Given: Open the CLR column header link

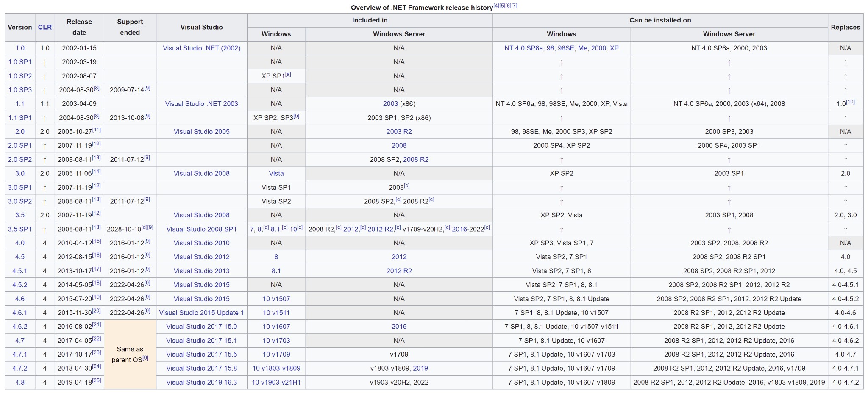Looking at the screenshot, I should 45,27.
